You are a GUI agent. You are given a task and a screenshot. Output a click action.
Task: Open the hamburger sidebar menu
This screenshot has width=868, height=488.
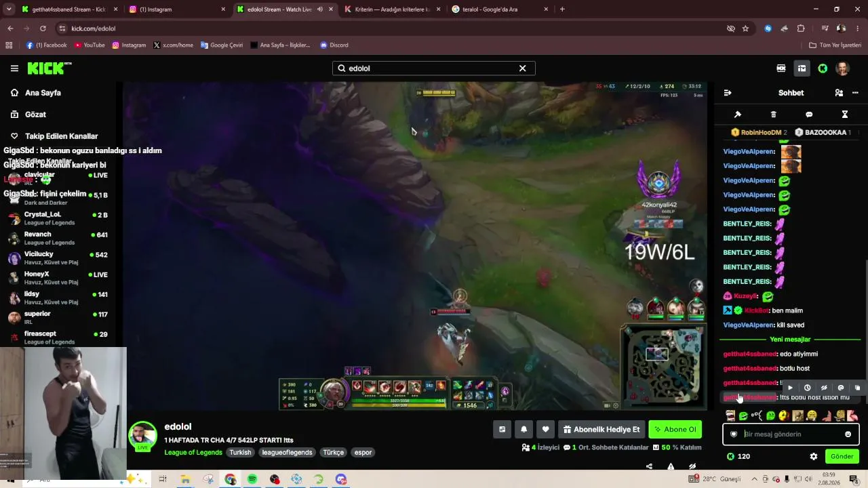click(14, 68)
